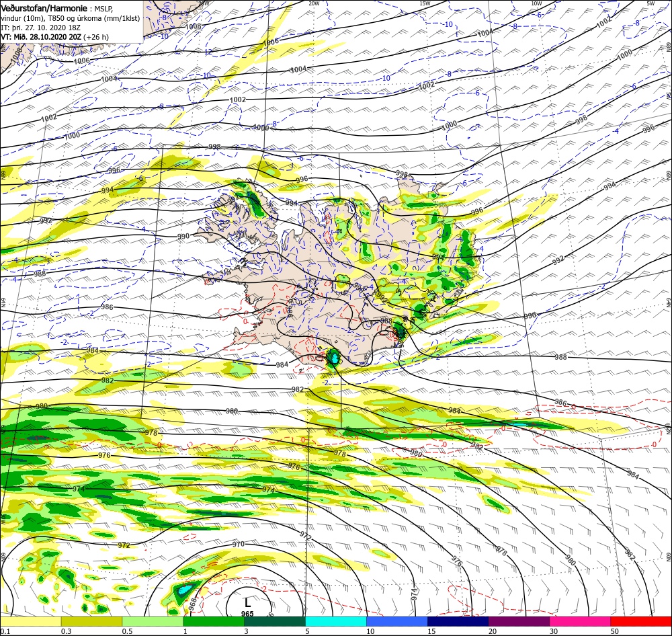Click the '50' legend scale label
Image resolution: width=672 pixels, height=636 pixels.
click(615, 631)
